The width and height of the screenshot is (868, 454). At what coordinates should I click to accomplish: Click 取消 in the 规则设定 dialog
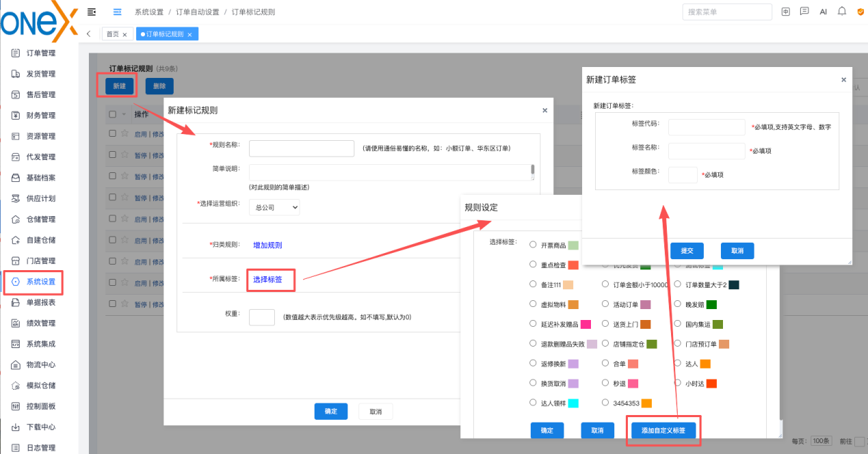pos(598,430)
